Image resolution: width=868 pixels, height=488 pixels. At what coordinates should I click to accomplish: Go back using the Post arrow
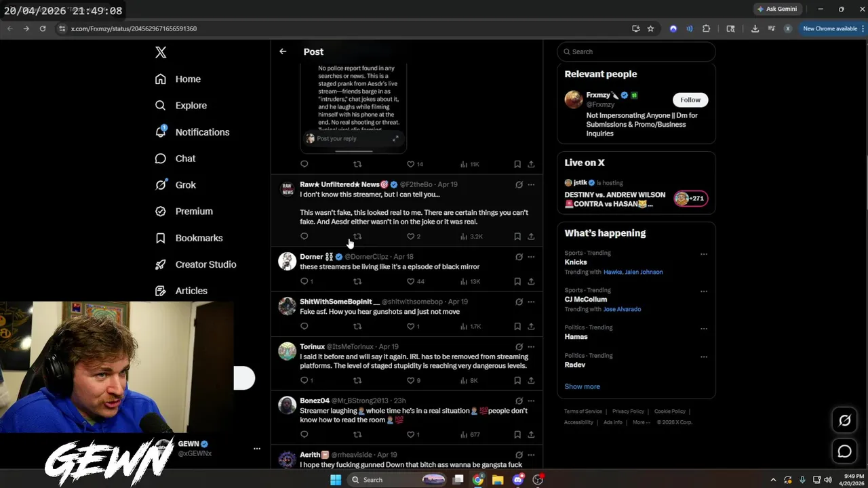pos(283,52)
